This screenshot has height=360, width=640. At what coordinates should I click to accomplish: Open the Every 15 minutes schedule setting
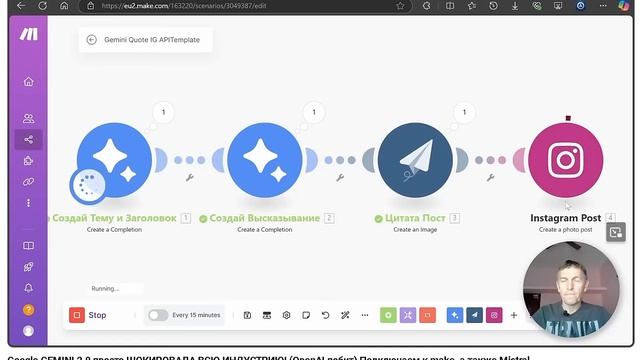[196, 315]
